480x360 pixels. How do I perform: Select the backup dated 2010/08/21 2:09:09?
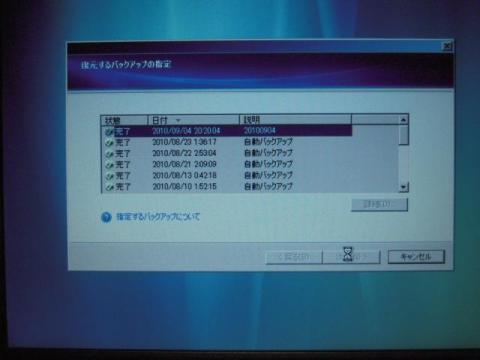[x=227, y=164]
